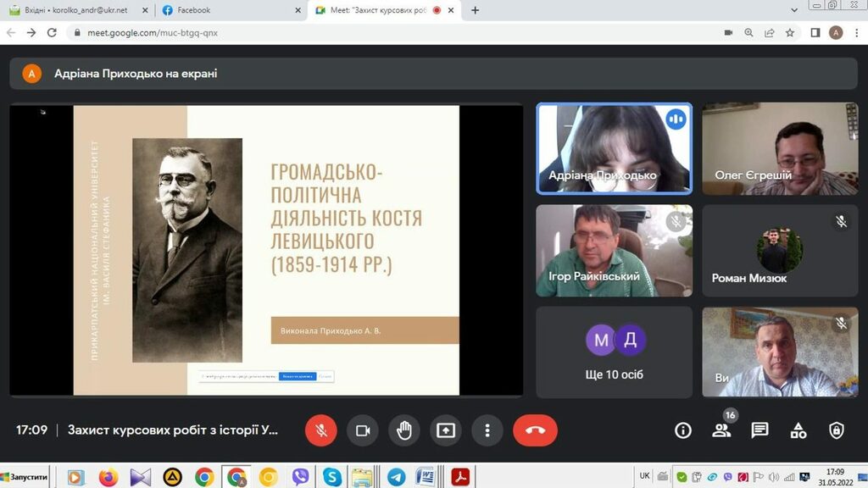The image size is (868, 488).
Task: Open the Activities shapes icon
Action: click(798, 430)
